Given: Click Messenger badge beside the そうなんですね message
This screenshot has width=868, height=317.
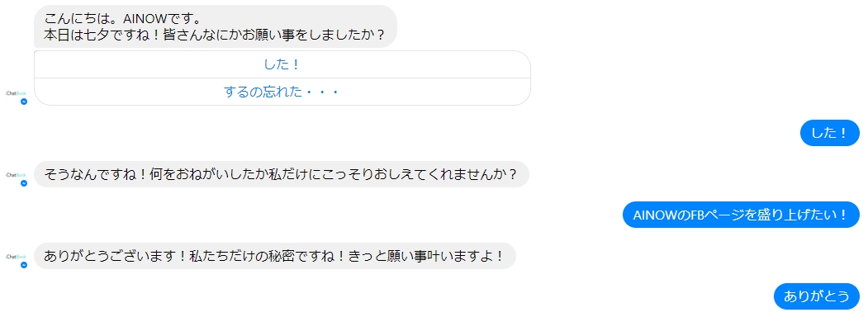Looking at the screenshot, I should pos(24,183).
